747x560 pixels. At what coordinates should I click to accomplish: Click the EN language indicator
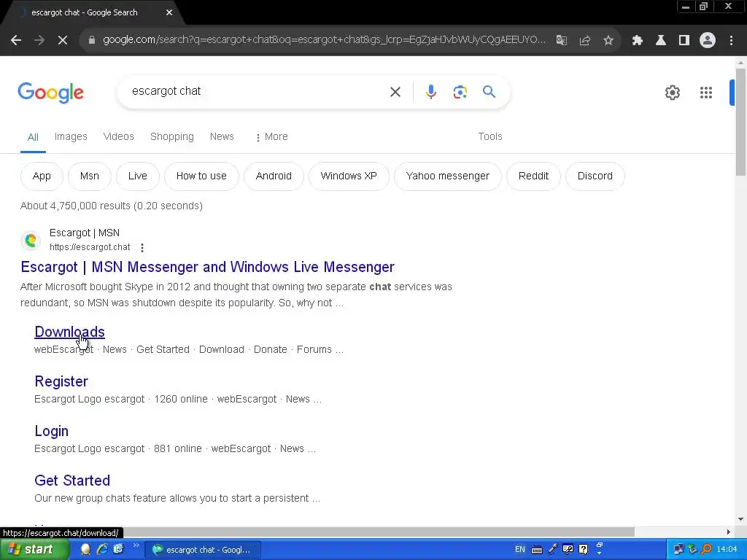pos(520,550)
